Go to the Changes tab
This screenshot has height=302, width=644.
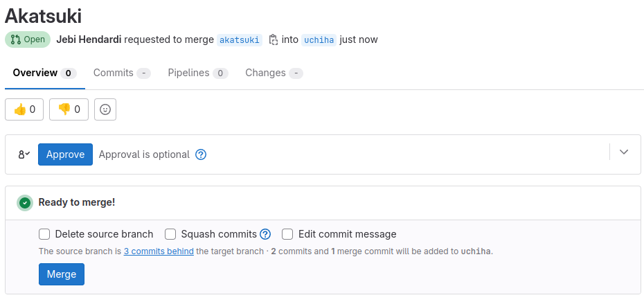pyautogui.click(x=274, y=73)
